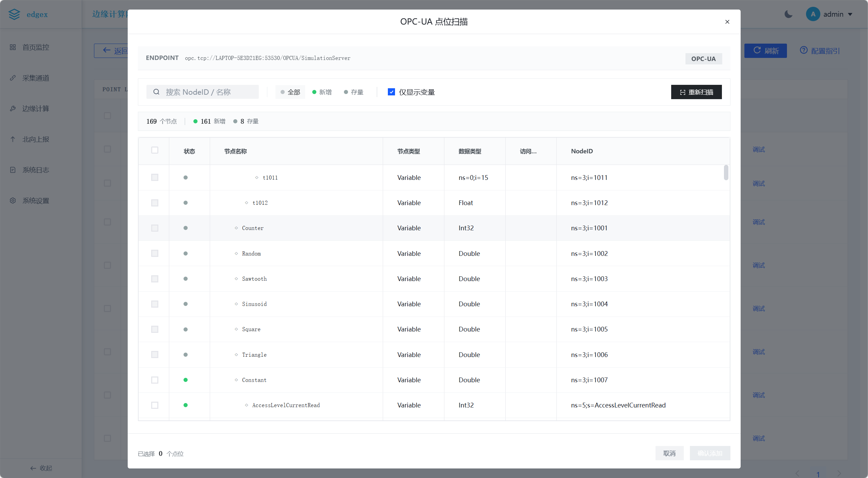Click the 取消 button
868x478 pixels.
pos(669,453)
